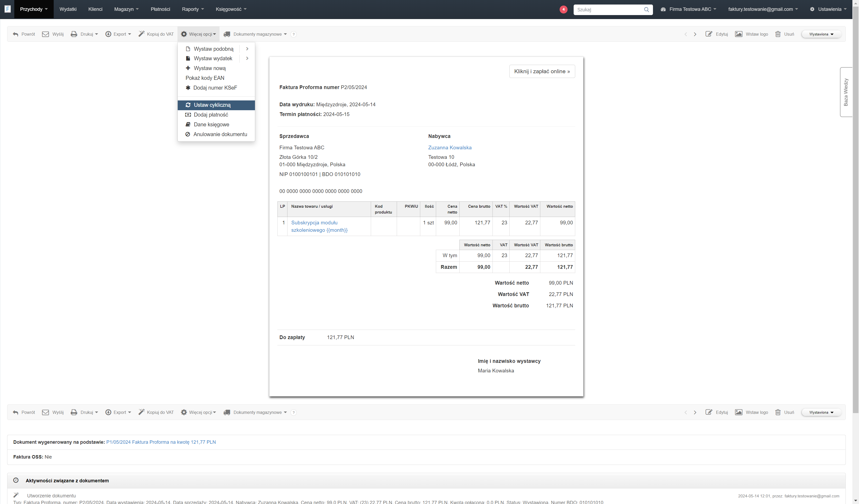The height and width of the screenshot is (504, 859).
Task: Open Subskrypcja modułu szkoleniowego product link
Action: coord(319,226)
